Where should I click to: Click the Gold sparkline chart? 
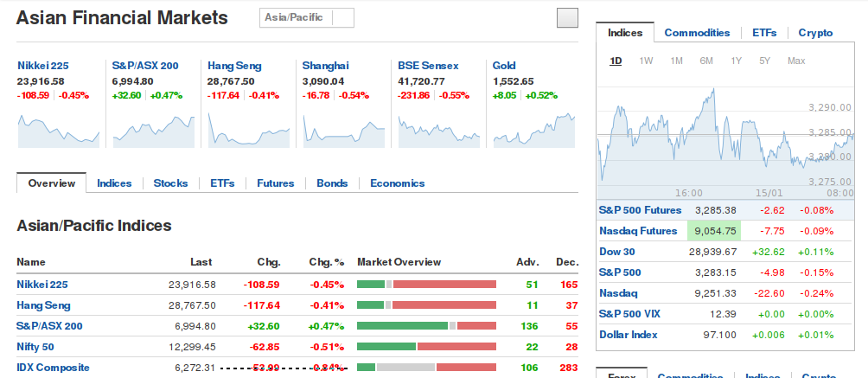coord(534,131)
